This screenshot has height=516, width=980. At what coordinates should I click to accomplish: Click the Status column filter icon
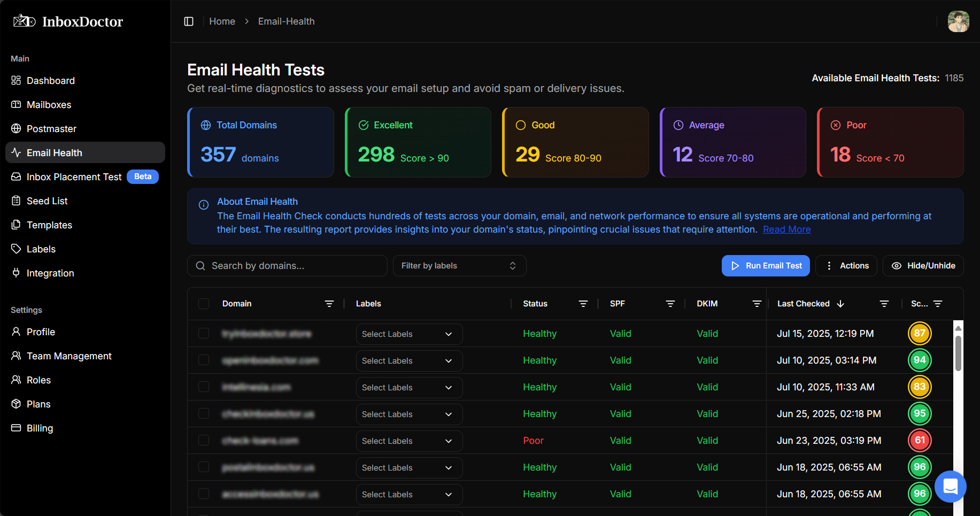coord(583,304)
